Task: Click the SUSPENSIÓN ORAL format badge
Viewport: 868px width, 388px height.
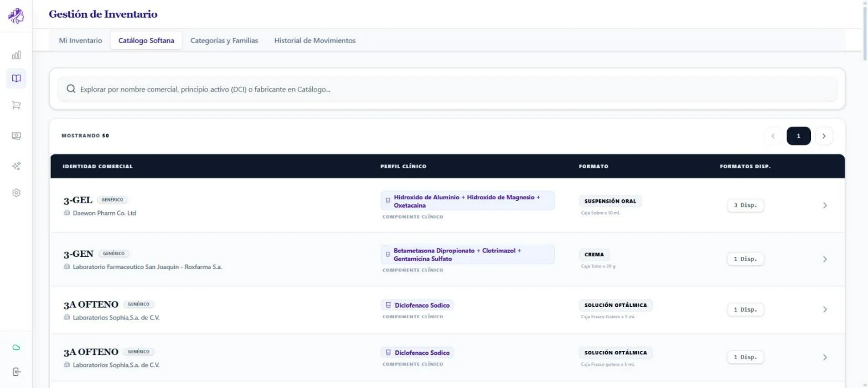Action: point(611,201)
